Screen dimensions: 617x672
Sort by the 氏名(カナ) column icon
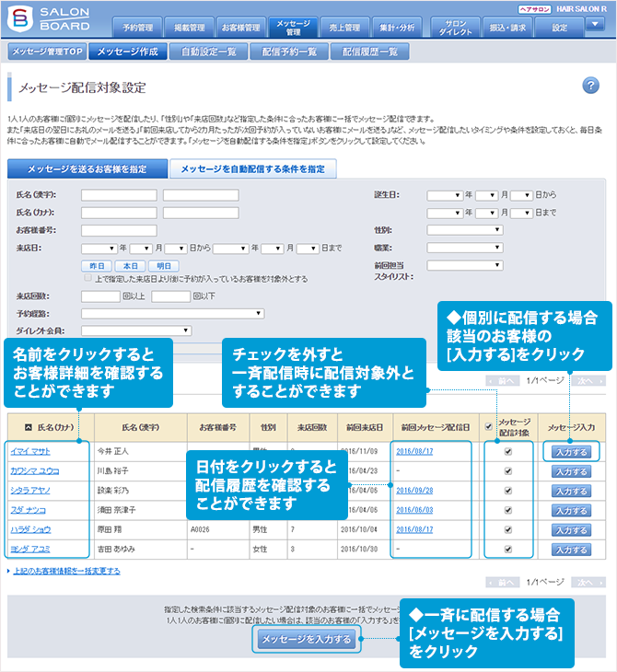click(28, 427)
